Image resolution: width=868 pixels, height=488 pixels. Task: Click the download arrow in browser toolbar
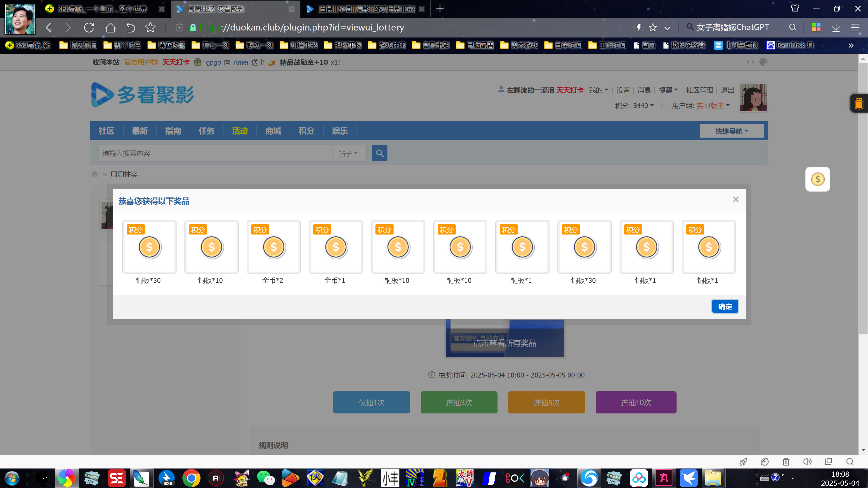(x=836, y=28)
